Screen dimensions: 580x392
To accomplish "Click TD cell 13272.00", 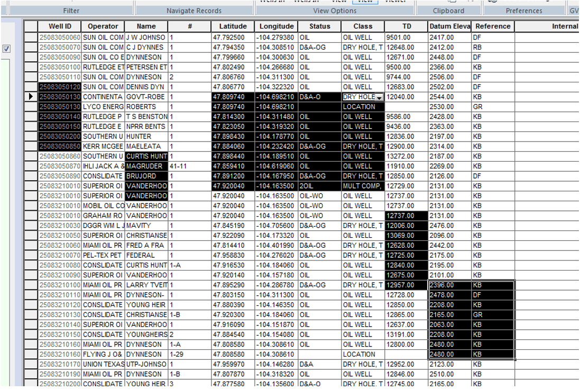I will click(x=406, y=156).
